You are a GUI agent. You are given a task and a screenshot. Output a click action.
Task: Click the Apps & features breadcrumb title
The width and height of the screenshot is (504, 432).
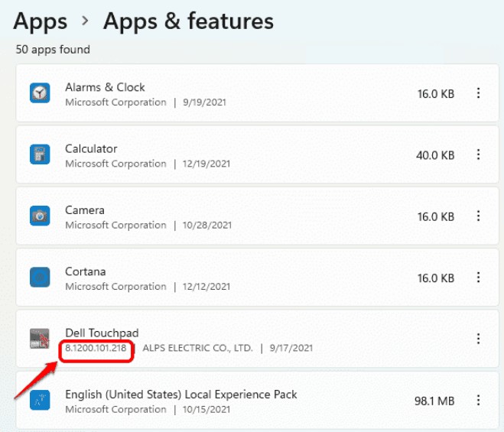click(x=188, y=21)
